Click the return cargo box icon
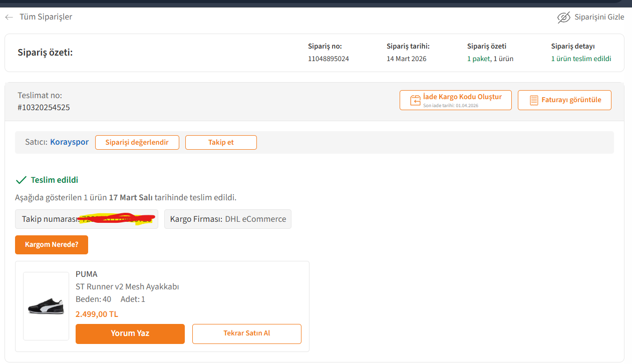This screenshot has height=364, width=632. [x=415, y=100]
